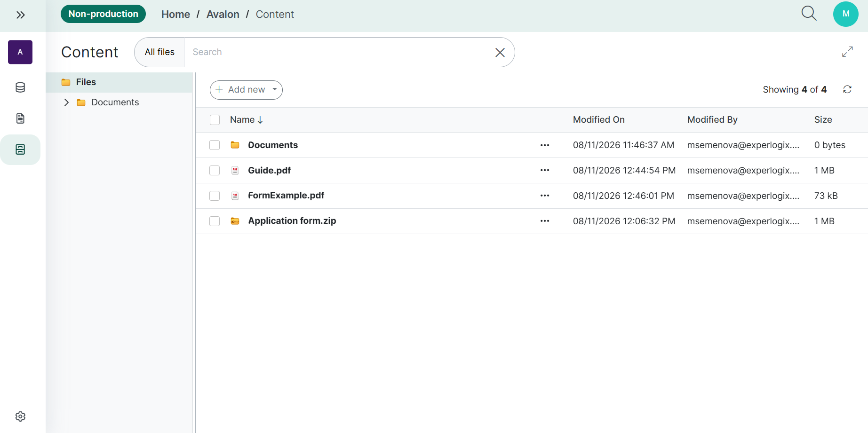Open the database section in sidebar

[x=20, y=87]
